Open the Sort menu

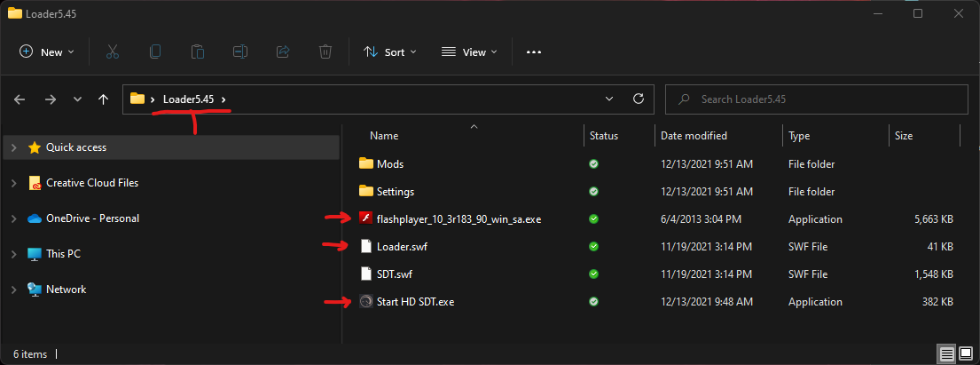coord(390,52)
